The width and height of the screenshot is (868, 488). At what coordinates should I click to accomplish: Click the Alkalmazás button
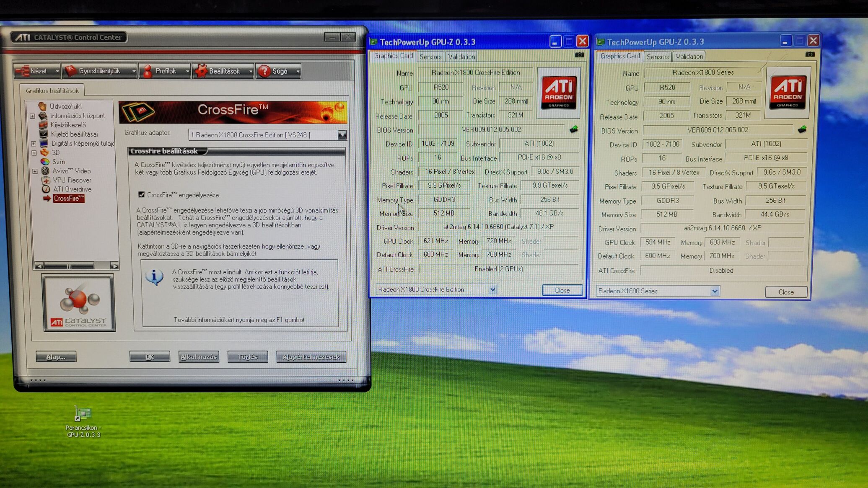tap(199, 357)
